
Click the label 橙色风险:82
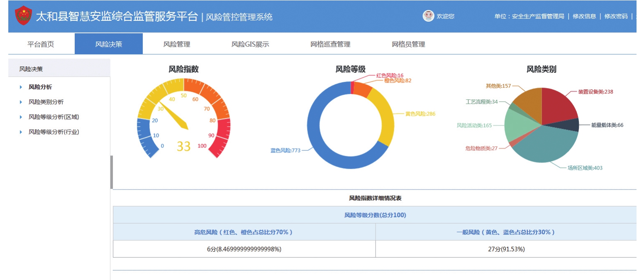click(x=398, y=81)
